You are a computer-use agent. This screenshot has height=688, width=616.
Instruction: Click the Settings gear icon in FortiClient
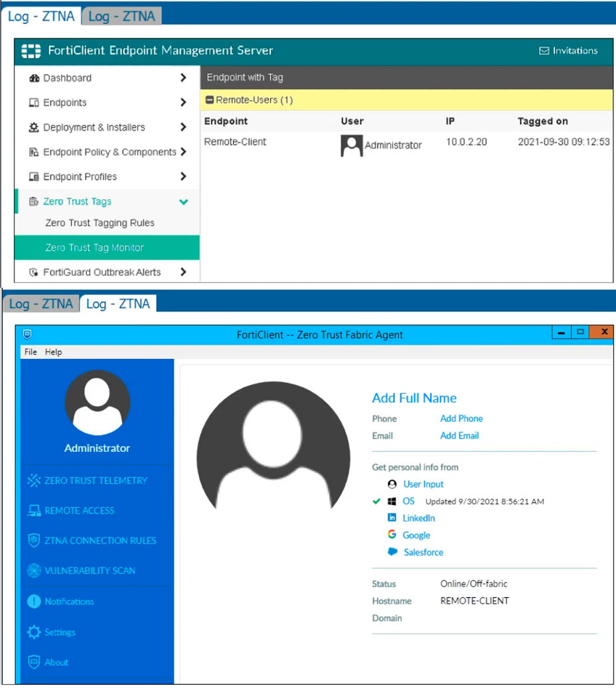pos(34,632)
